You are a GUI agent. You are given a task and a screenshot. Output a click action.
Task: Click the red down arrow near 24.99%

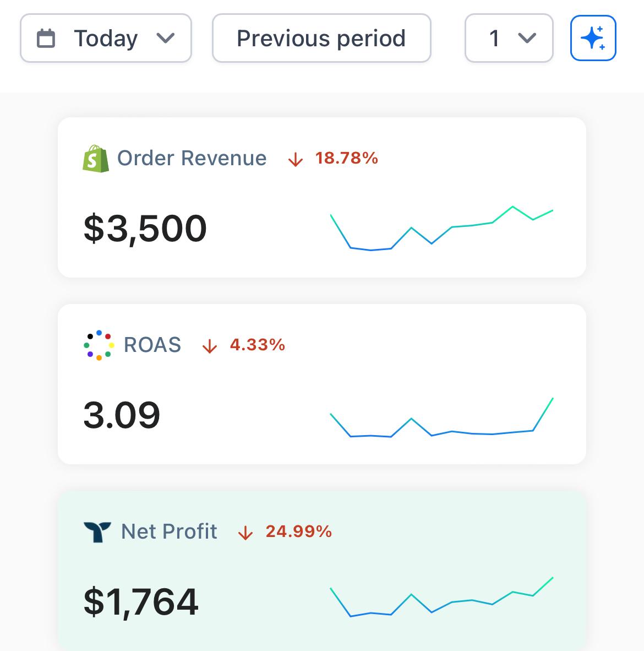[x=246, y=533]
